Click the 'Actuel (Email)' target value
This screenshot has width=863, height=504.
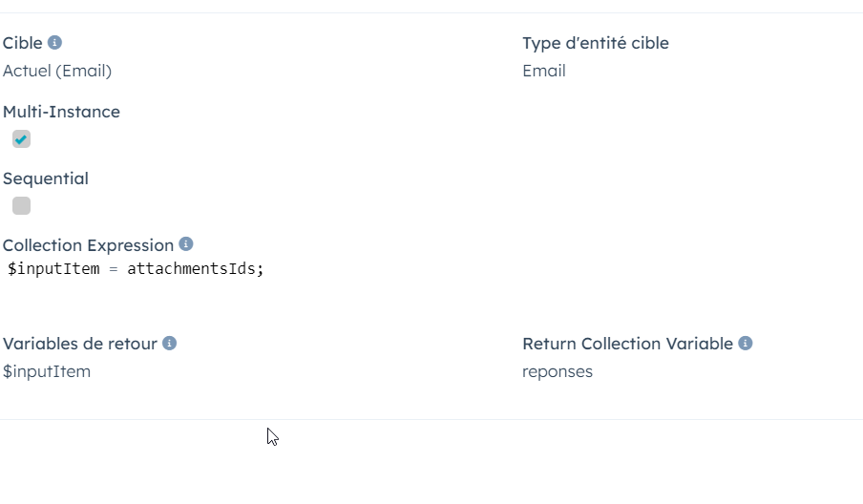pos(57,71)
